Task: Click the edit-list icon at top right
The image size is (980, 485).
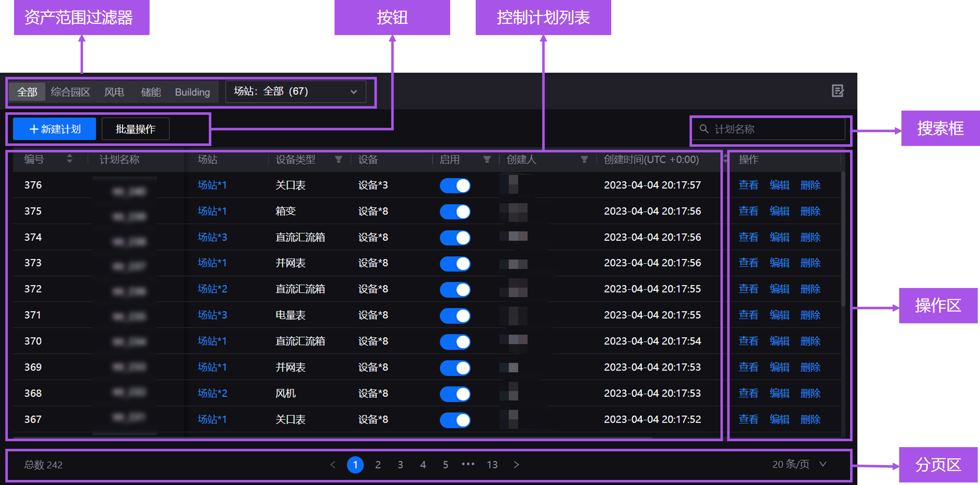Action: tap(837, 91)
